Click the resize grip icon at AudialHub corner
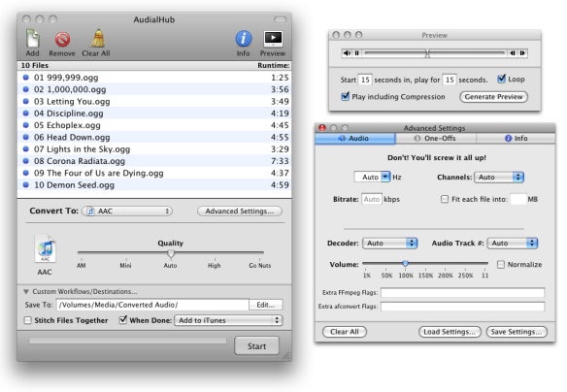567x392 pixels. 286,356
